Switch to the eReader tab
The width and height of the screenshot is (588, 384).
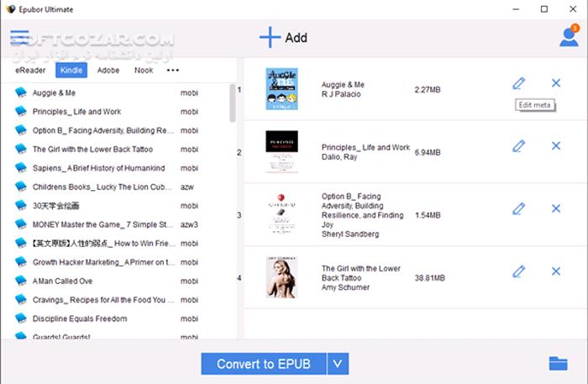click(x=30, y=70)
